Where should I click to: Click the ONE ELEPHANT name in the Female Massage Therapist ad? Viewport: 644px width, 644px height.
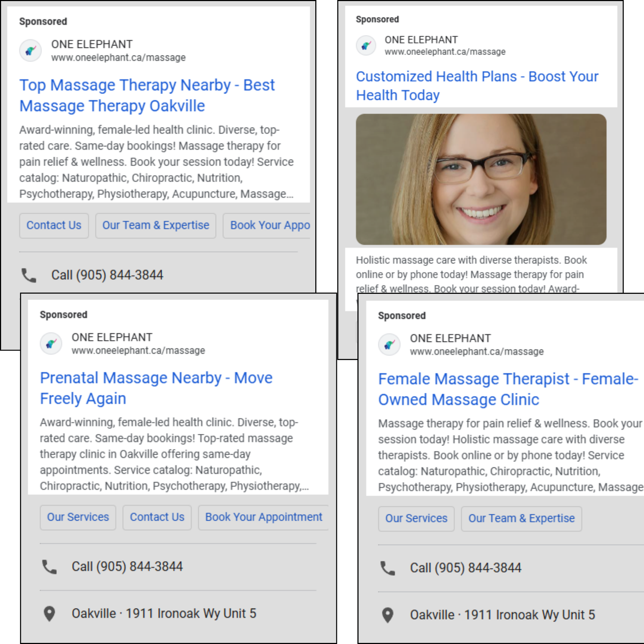[x=450, y=338]
